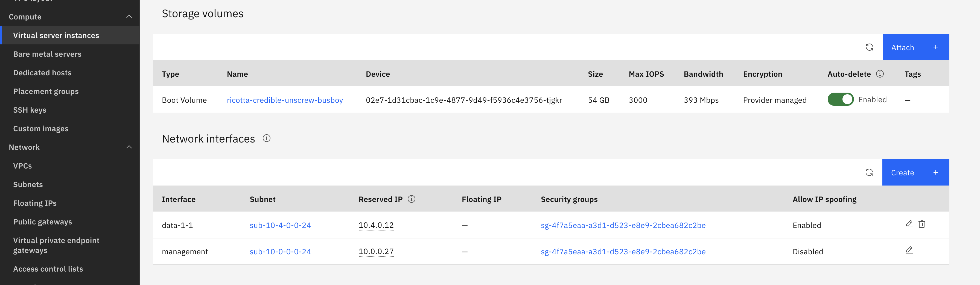Edit the data-1-1 network interface
Image resolution: width=980 pixels, height=285 pixels.
909,224
